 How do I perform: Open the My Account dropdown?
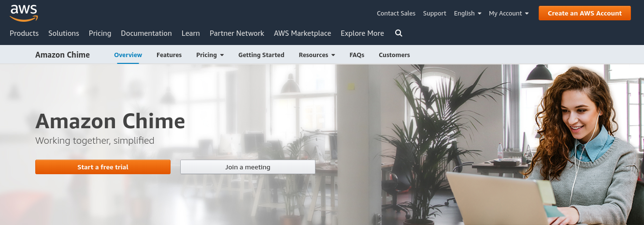click(x=509, y=14)
